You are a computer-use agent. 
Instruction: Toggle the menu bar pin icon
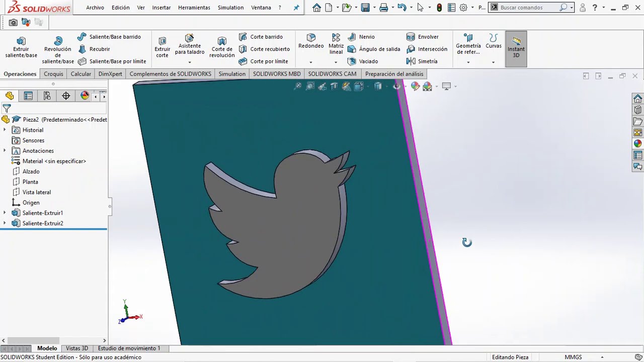pyautogui.click(x=296, y=8)
